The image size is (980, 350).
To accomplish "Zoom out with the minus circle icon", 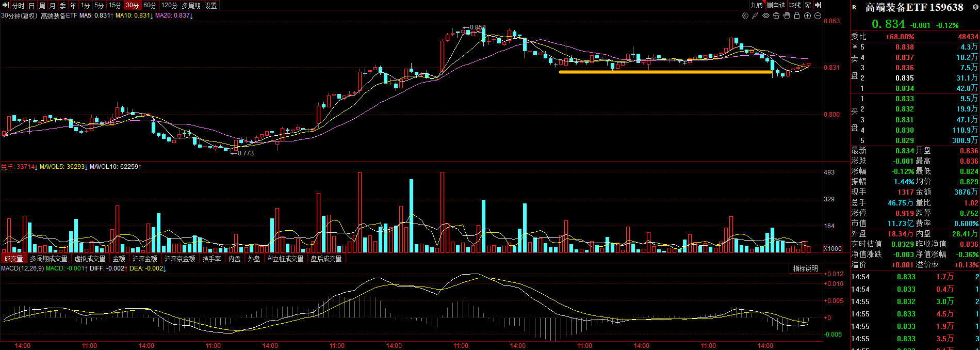I will point(818,15).
